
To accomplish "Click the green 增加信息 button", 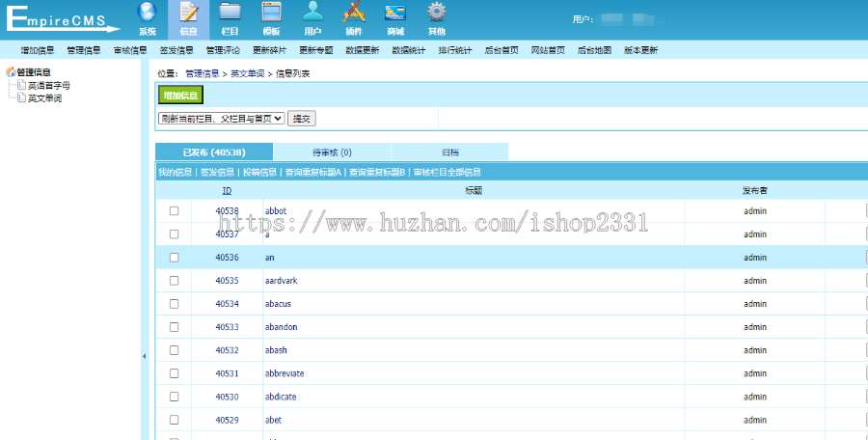I will [x=181, y=96].
